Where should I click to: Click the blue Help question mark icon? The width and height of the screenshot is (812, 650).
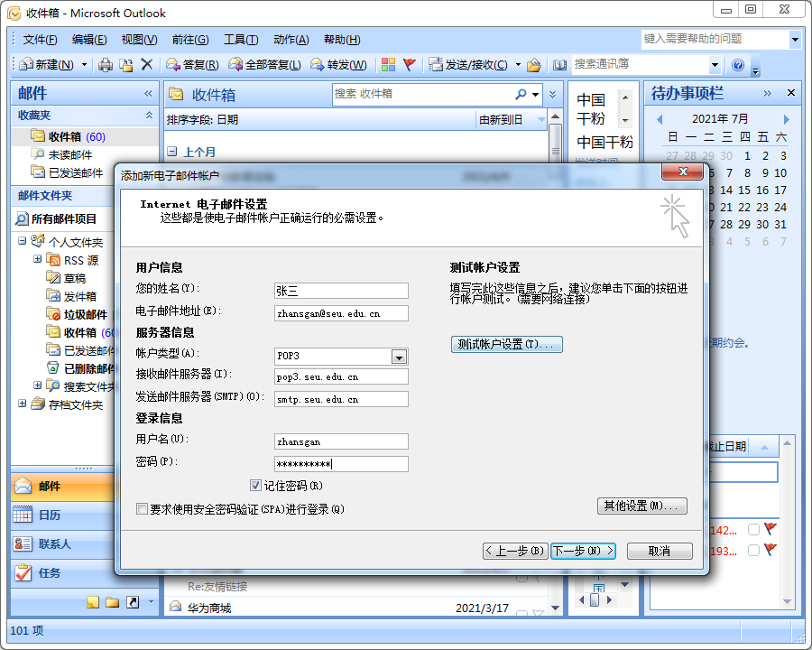(738, 65)
